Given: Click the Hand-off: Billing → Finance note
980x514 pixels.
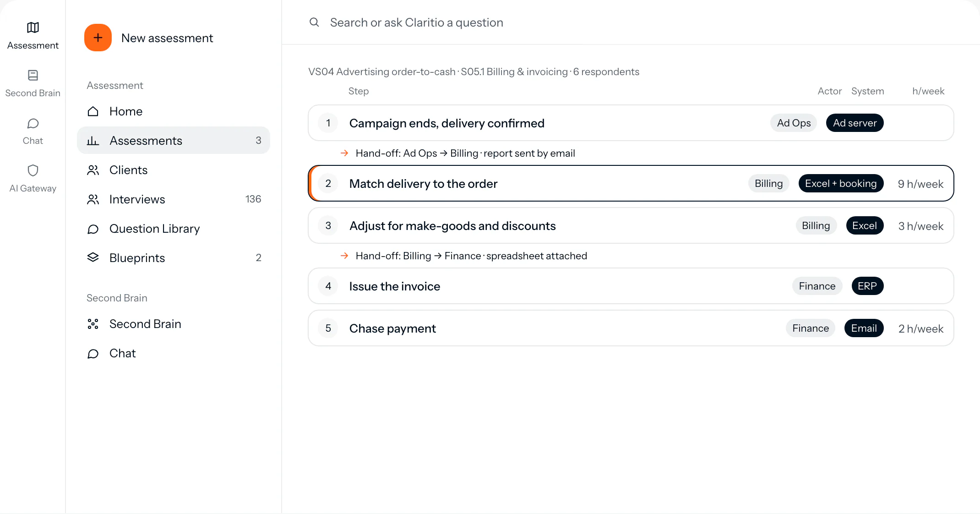Looking at the screenshot, I should click(471, 256).
